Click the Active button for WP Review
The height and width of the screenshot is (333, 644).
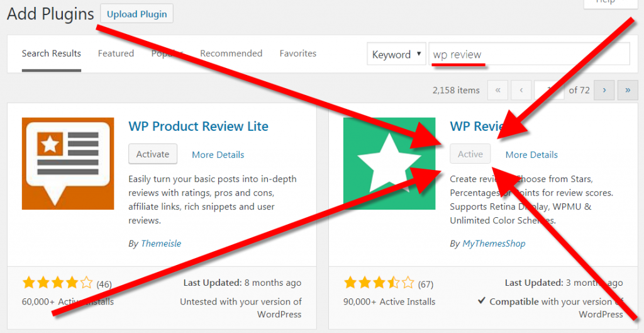(x=470, y=154)
